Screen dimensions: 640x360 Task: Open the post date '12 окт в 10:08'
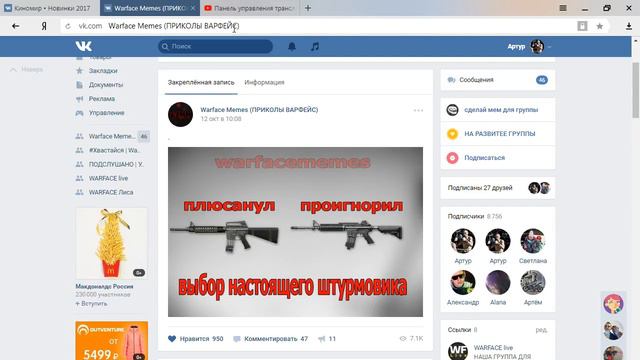click(x=221, y=119)
